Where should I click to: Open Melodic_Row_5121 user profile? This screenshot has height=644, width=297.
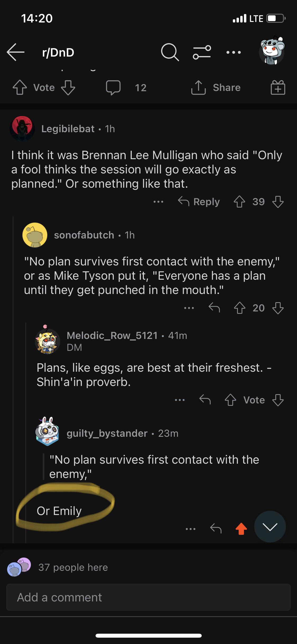112,335
